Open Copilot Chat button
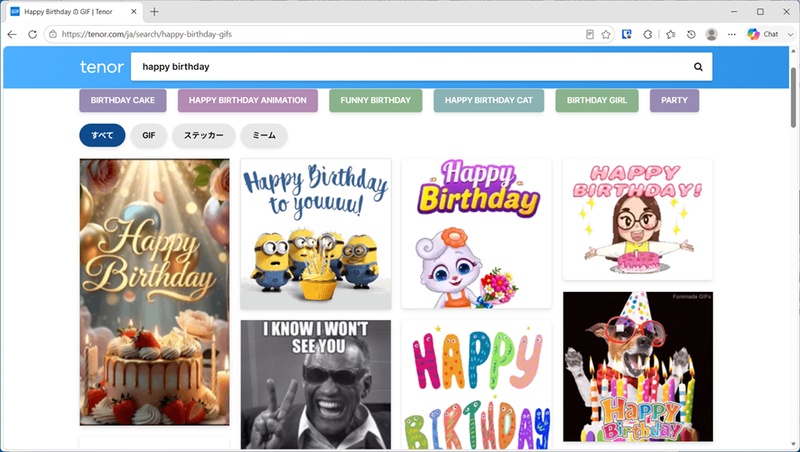800x452 pixels. [x=763, y=34]
